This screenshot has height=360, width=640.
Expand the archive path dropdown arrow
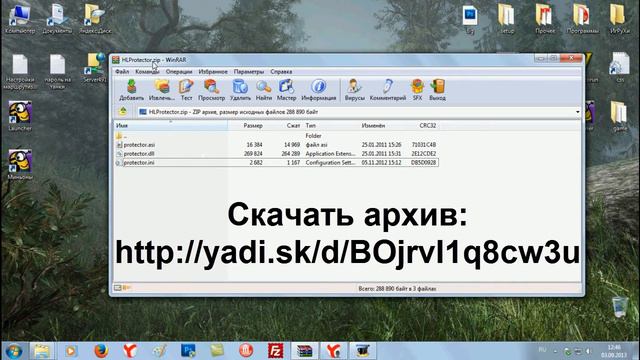tap(577, 112)
